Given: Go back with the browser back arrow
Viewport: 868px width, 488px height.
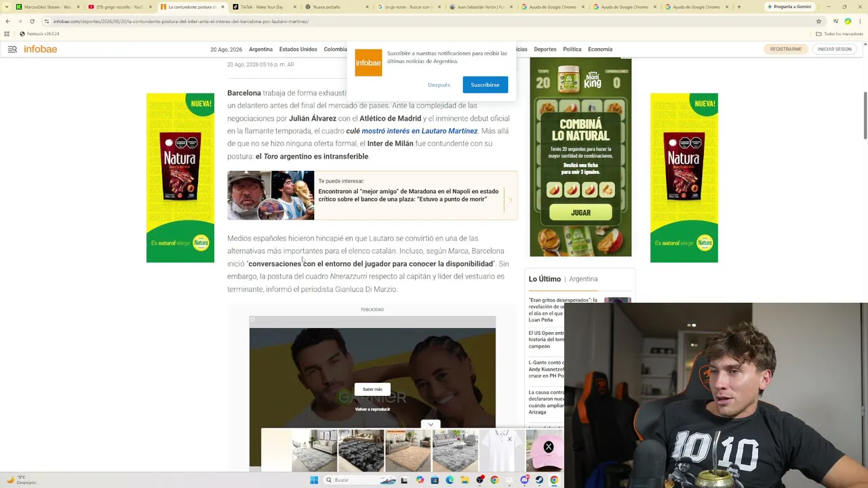Looking at the screenshot, I should (7, 21).
